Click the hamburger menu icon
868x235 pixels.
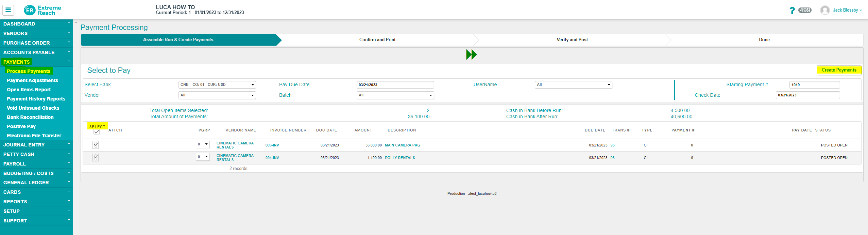(x=8, y=10)
